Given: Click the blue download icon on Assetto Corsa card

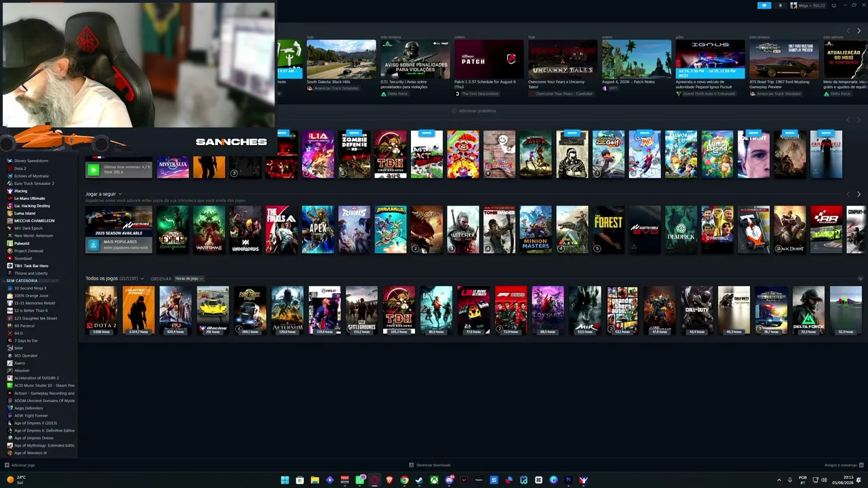Looking at the screenshot, I should tap(94, 245).
